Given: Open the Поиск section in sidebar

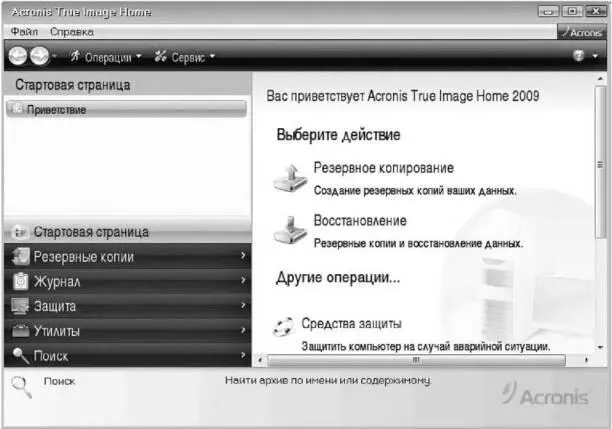Looking at the screenshot, I should (127, 355).
